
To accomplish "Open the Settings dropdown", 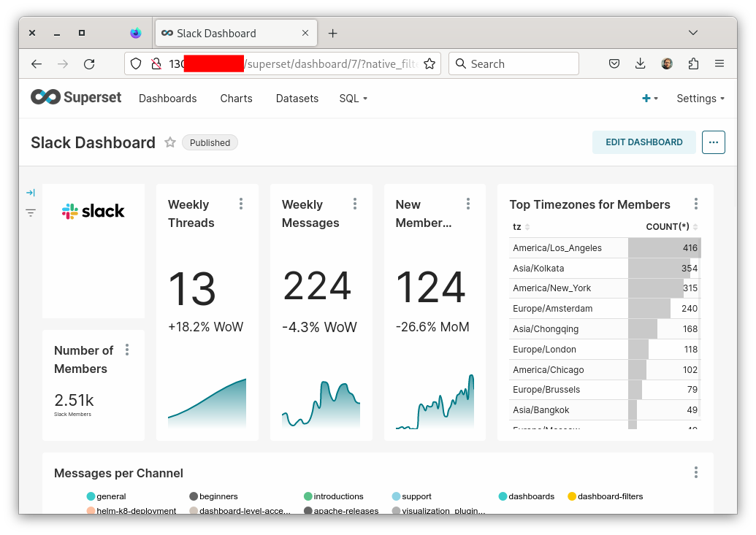I will pos(700,98).
